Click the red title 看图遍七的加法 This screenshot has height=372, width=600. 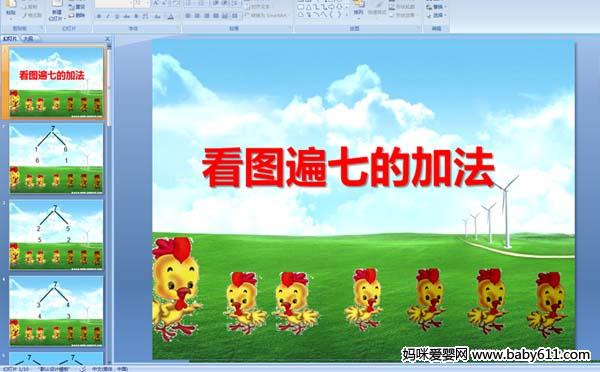tap(348, 167)
